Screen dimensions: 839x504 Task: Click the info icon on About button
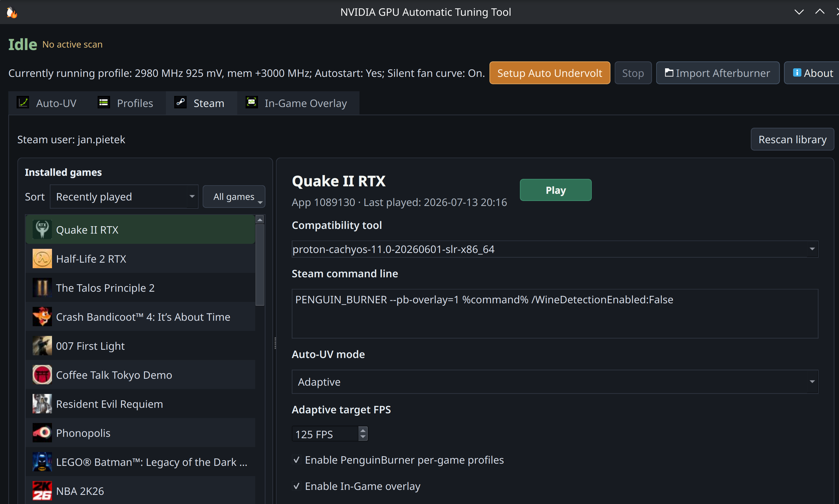click(797, 73)
